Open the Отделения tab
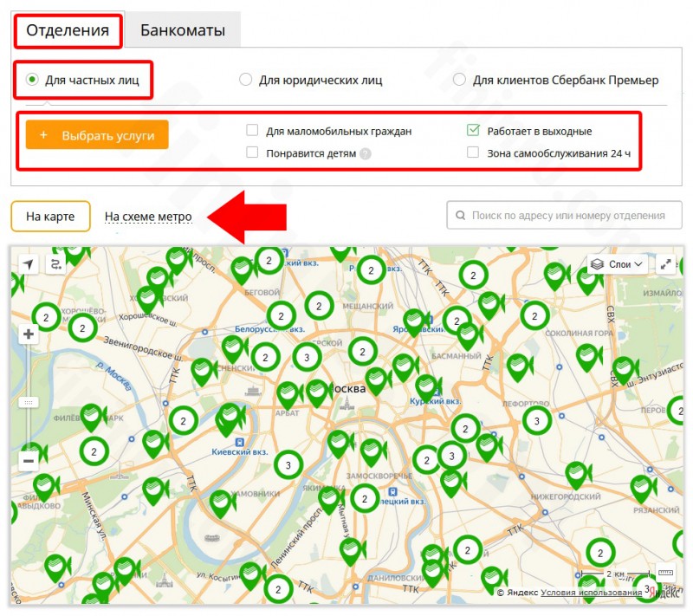693x616 pixels. (x=68, y=30)
